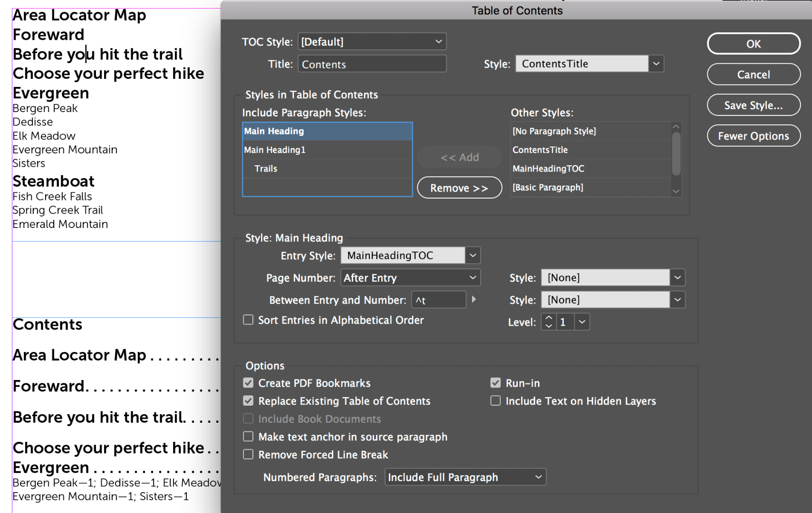Click the Save Style... button
Viewport: 812px width, 513px height.
point(754,105)
